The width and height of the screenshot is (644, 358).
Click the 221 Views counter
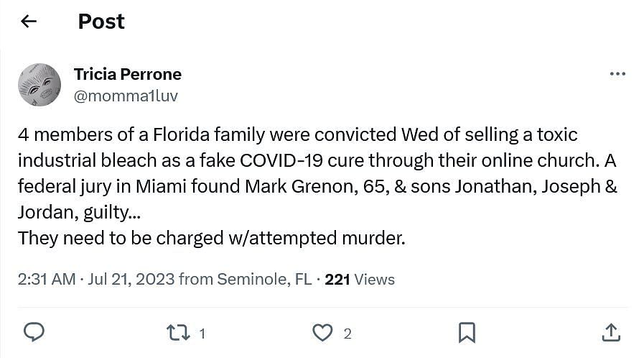pyautogui.click(x=359, y=279)
